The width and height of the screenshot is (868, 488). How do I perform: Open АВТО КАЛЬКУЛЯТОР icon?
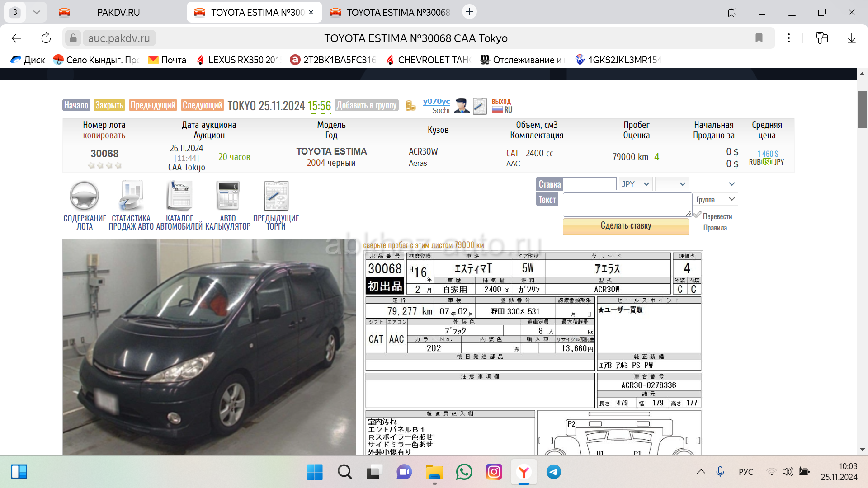(228, 196)
